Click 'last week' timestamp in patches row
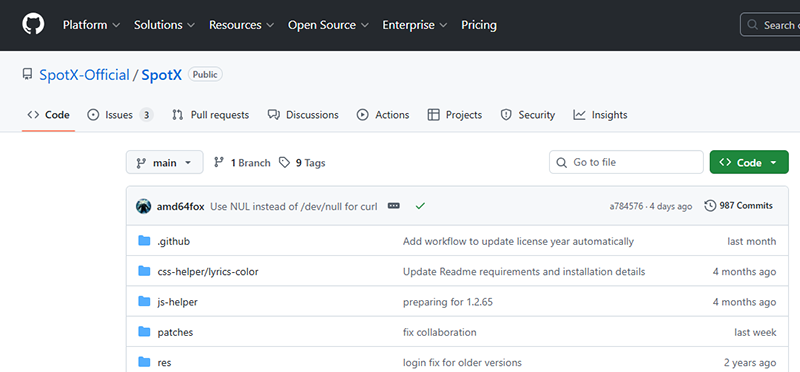This screenshot has height=372, width=800. [755, 333]
